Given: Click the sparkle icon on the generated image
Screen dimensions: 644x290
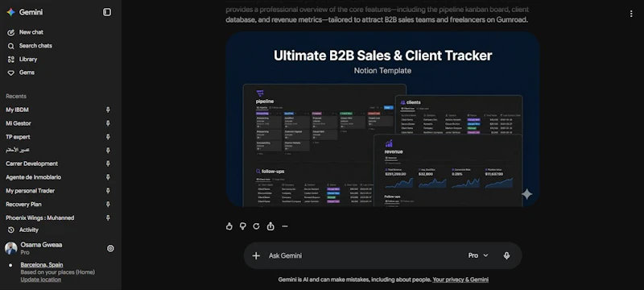Looking at the screenshot, I should pos(527,194).
